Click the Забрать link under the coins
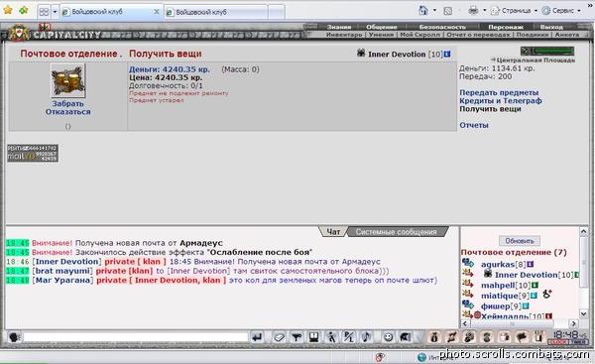The width and height of the screenshot is (595, 364). [67, 103]
